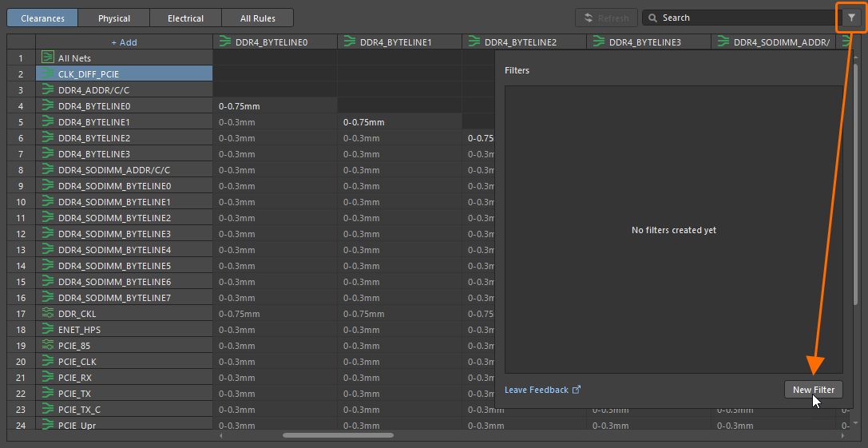The height and width of the screenshot is (448, 868).
Task: Open the Physical tab
Action: pos(114,18)
